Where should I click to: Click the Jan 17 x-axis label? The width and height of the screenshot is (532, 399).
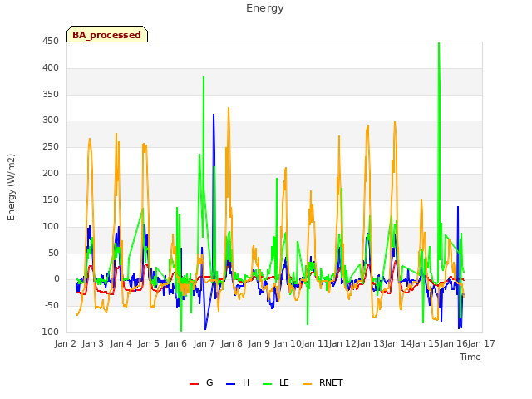click(x=481, y=343)
